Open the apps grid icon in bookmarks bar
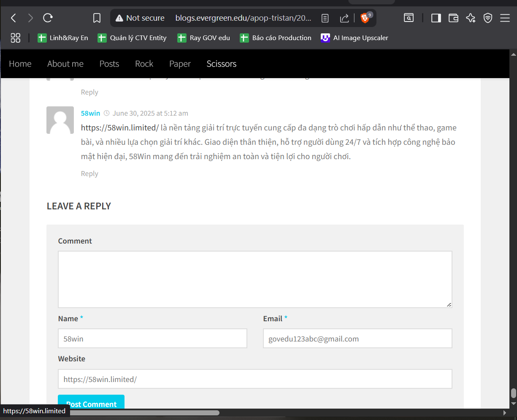The image size is (517, 420). pyautogui.click(x=16, y=38)
